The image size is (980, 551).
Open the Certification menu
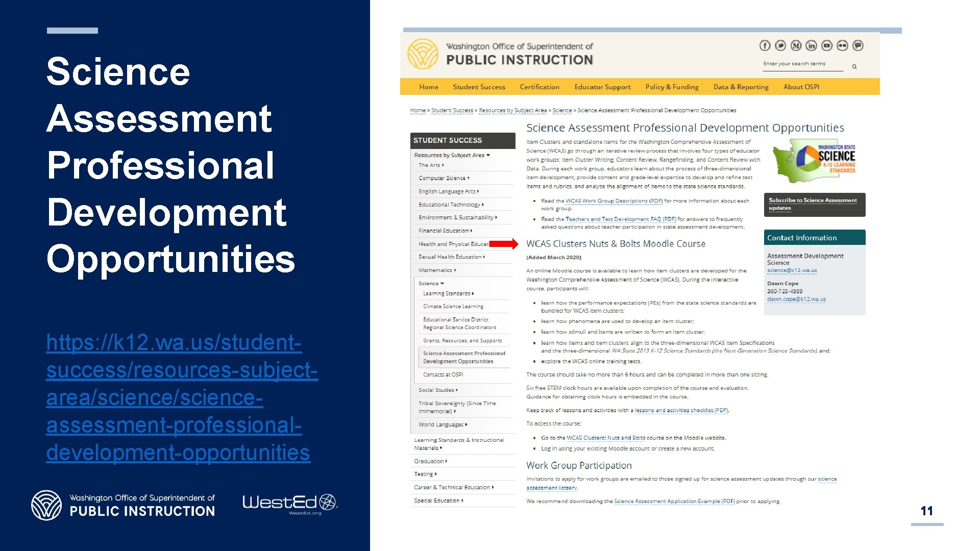(540, 87)
